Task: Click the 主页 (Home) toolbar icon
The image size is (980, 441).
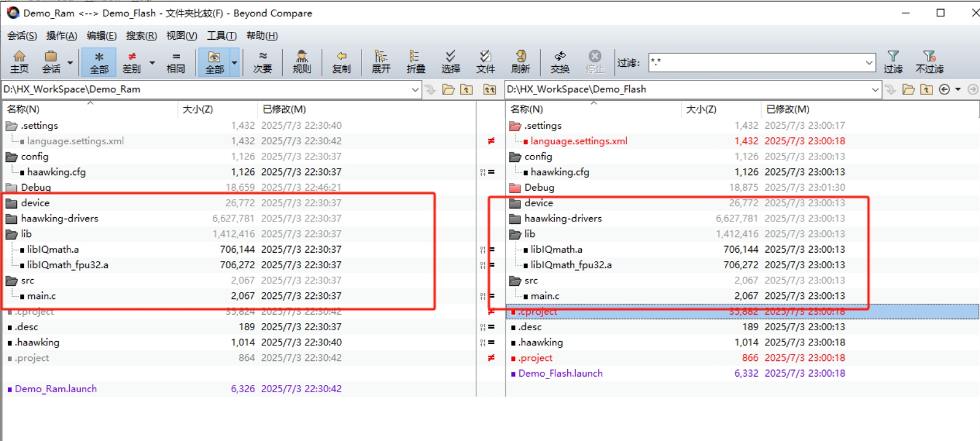Action: pyautogui.click(x=19, y=62)
